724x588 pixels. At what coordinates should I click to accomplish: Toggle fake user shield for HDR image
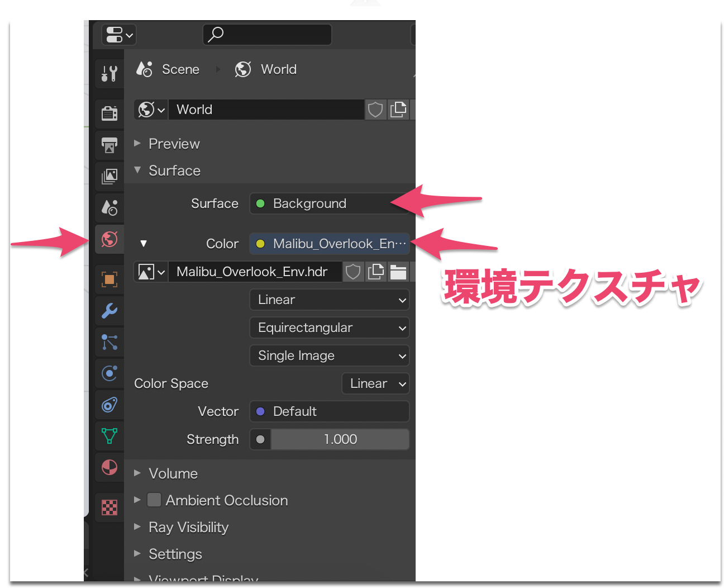(353, 272)
